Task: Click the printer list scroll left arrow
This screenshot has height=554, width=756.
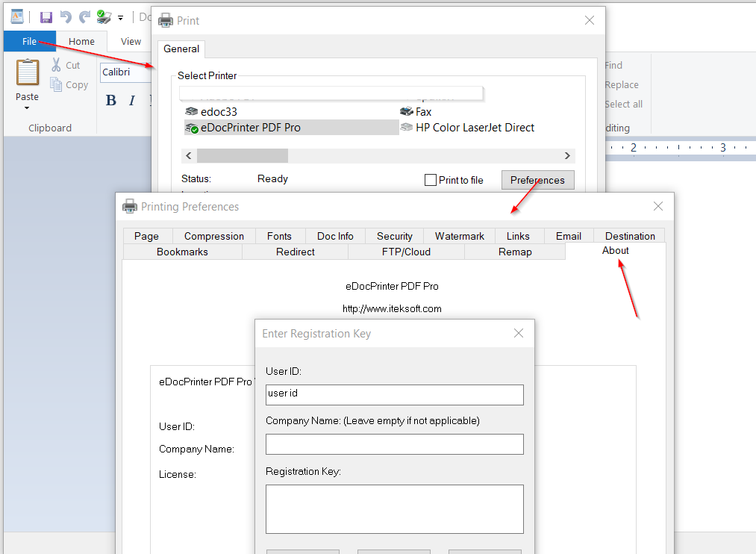Action: [x=189, y=156]
